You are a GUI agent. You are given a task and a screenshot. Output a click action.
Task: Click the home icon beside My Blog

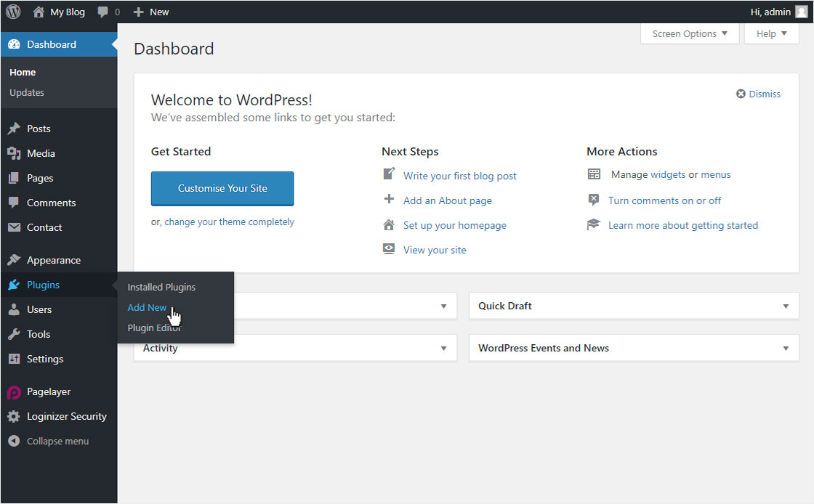39,12
